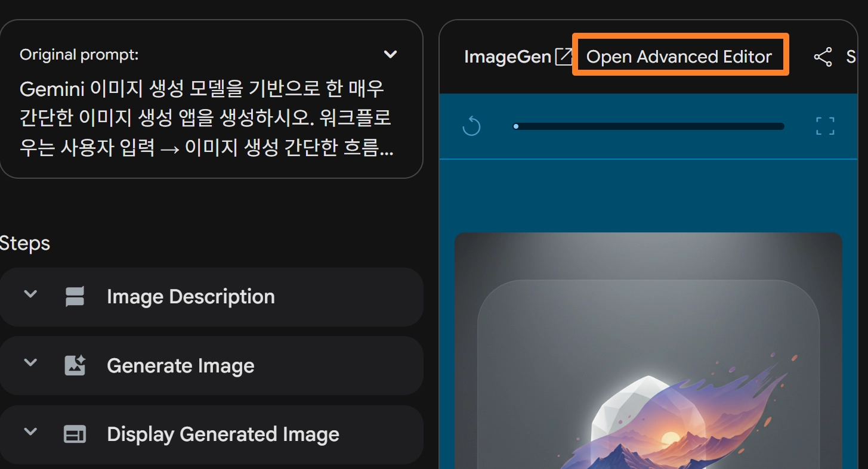Collapse the Original prompt card

(390, 55)
